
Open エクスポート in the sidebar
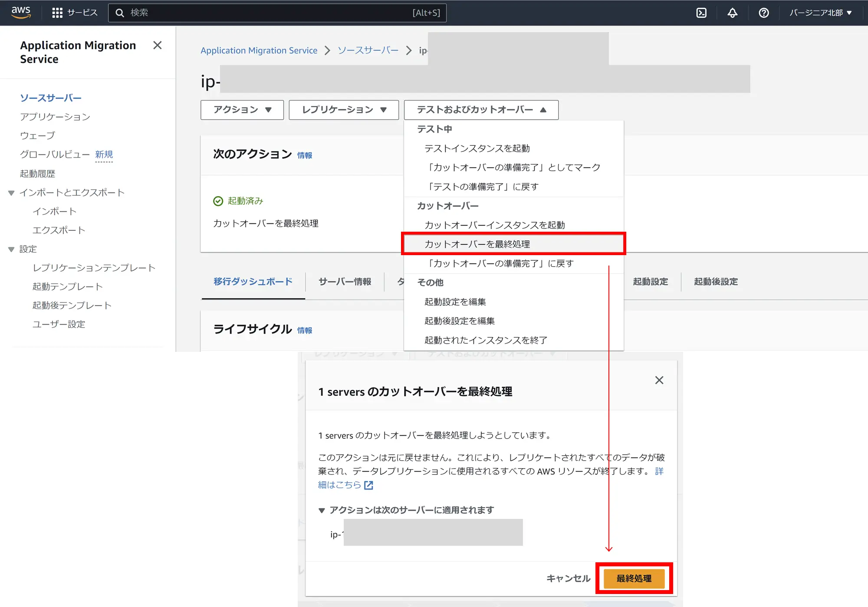click(x=59, y=230)
